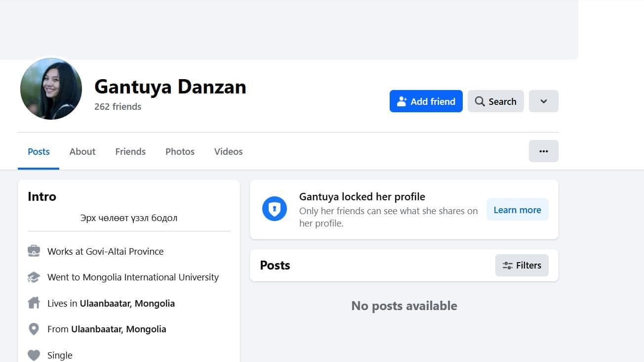Click the briefcase work icon
This screenshot has height=362, width=644.
pos(34,251)
